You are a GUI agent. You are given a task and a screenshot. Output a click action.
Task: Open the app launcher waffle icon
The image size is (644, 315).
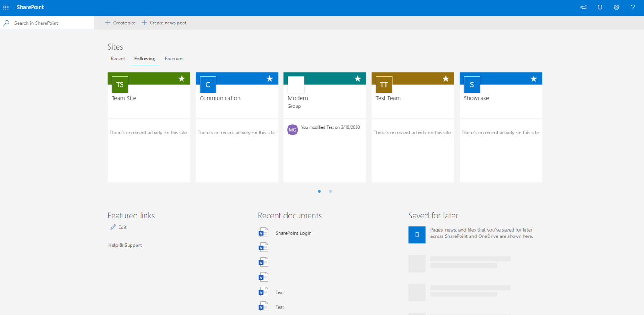[x=6, y=7]
